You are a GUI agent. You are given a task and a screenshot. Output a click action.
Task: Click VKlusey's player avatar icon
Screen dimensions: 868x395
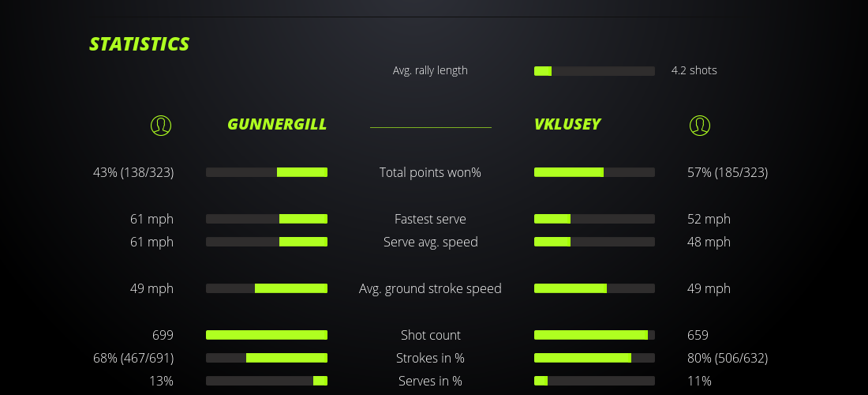point(699,125)
